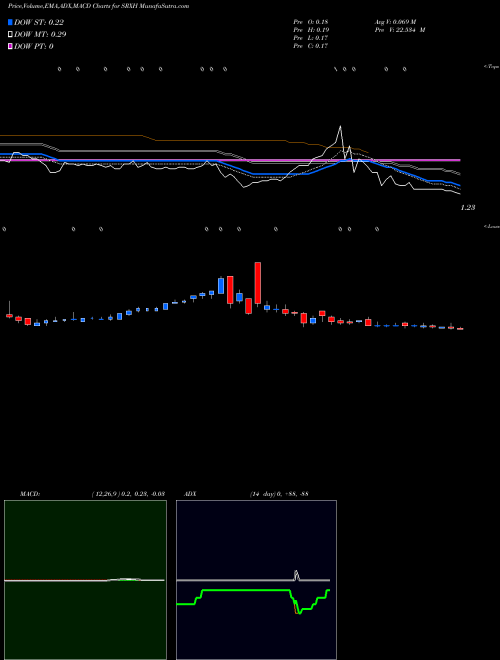The height and width of the screenshot is (660, 500).
Task: Click the 'ADX' panel heading
Action: (x=191, y=494)
